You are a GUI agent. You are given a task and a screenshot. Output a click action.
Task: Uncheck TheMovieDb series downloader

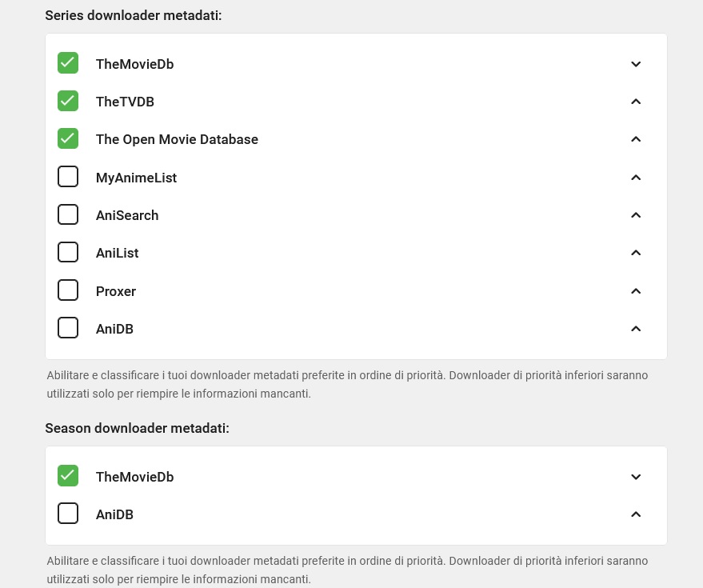[68, 63]
